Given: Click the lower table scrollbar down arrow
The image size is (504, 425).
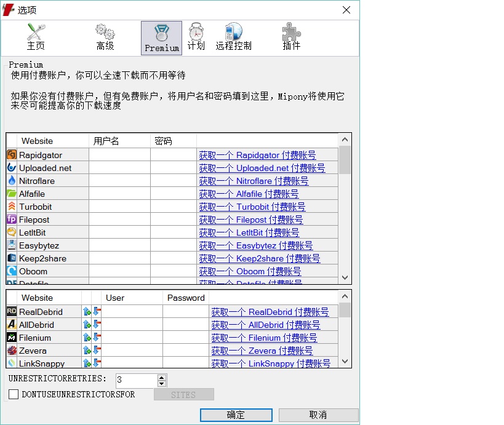Looking at the screenshot, I should pyautogui.click(x=345, y=361).
